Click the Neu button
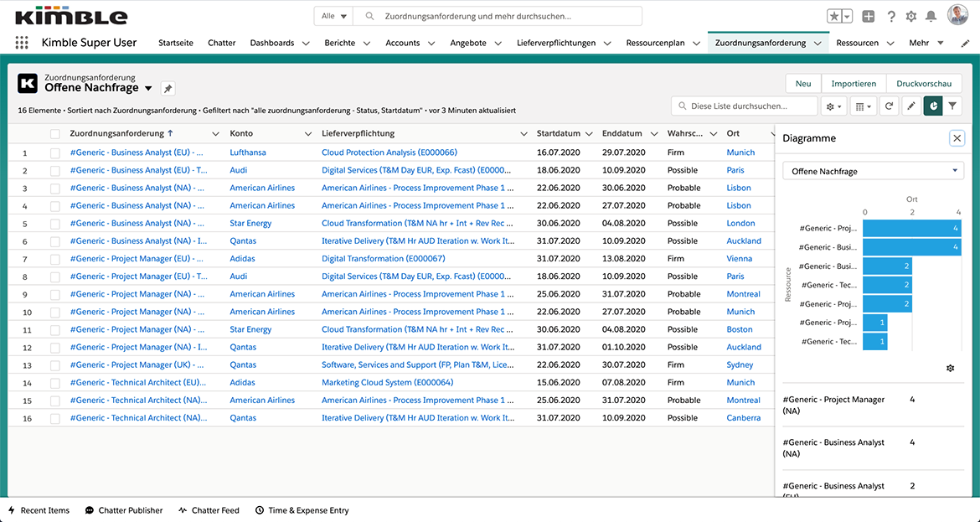The width and height of the screenshot is (980, 522). (803, 83)
